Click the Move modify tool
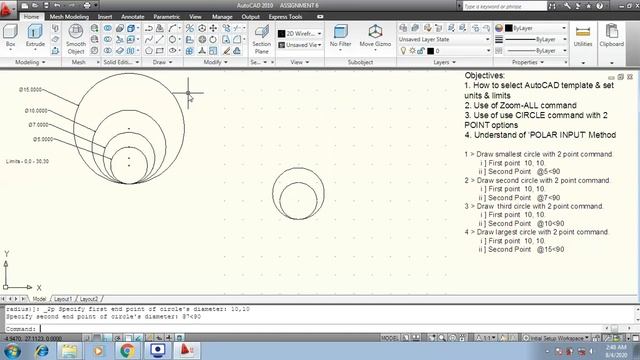The width and height of the screenshot is (640, 360). (213, 28)
